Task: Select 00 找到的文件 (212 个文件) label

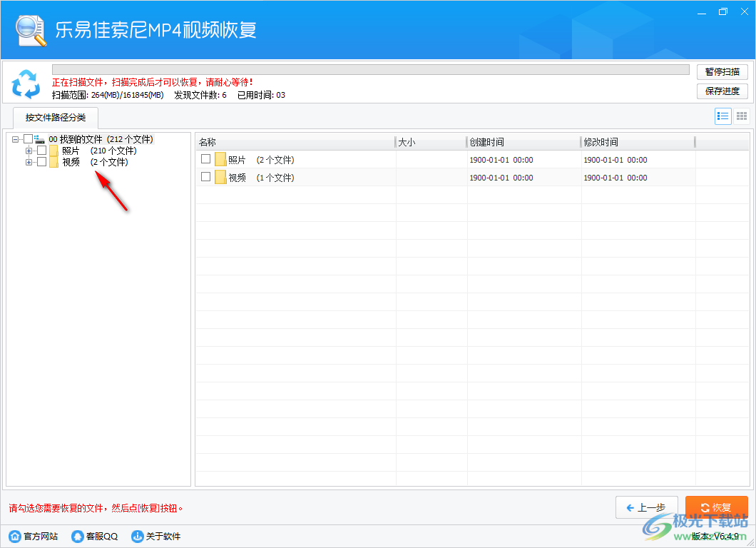Action: point(101,139)
